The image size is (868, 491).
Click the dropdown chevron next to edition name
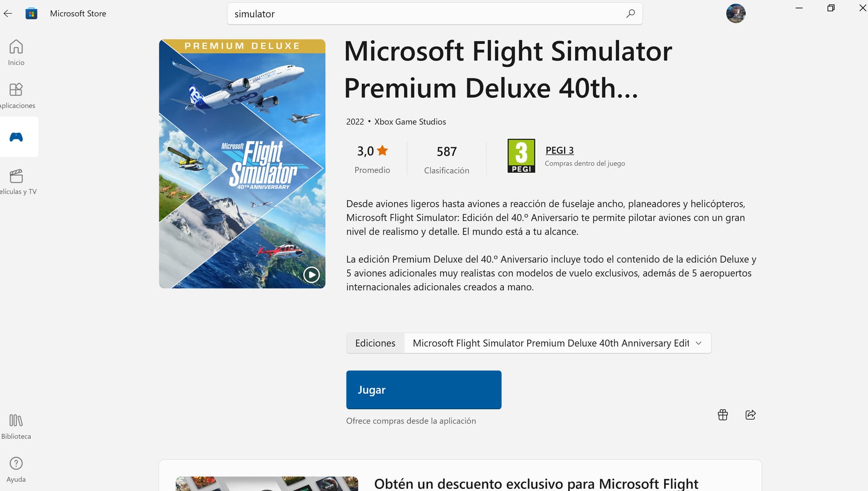coord(698,343)
